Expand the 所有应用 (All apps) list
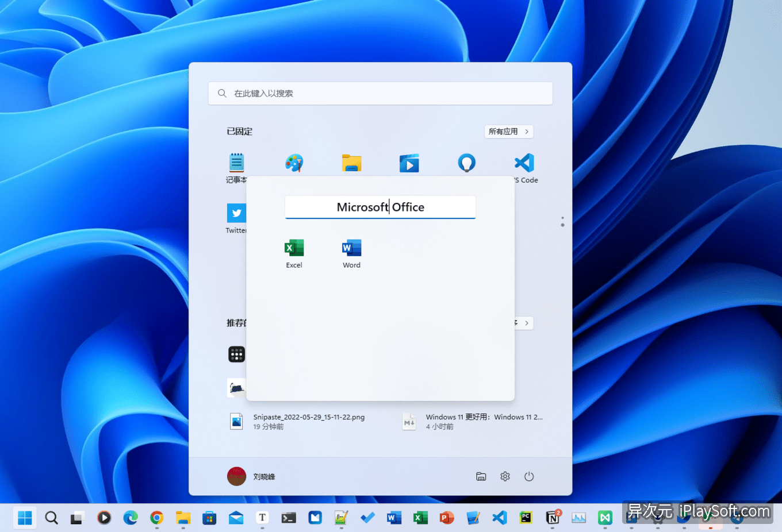Viewport: 782px width, 532px height. click(508, 132)
